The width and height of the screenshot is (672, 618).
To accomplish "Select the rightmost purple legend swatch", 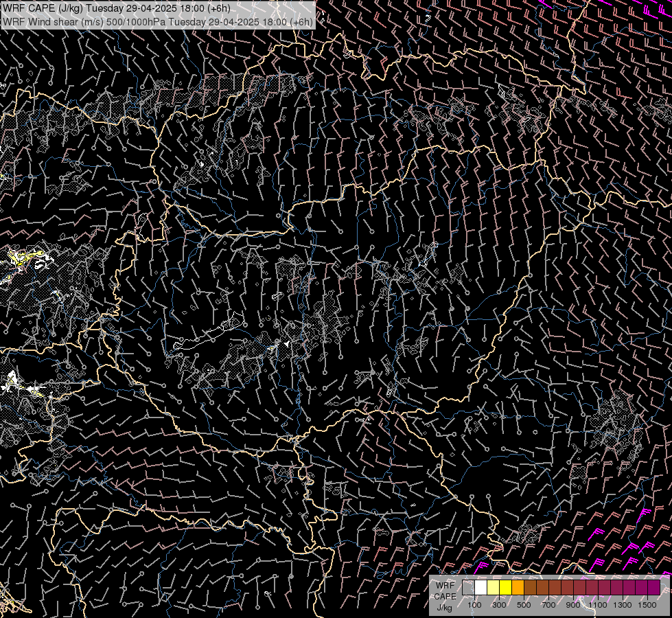I will (x=653, y=588).
